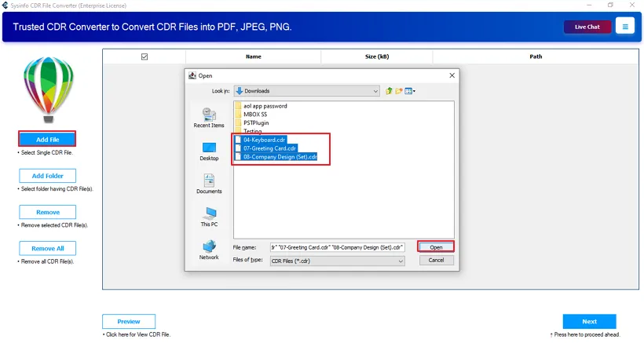The width and height of the screenshot is (644, 343).
Task: Select file 04-Keyboard.cdr
Action: 261,140
